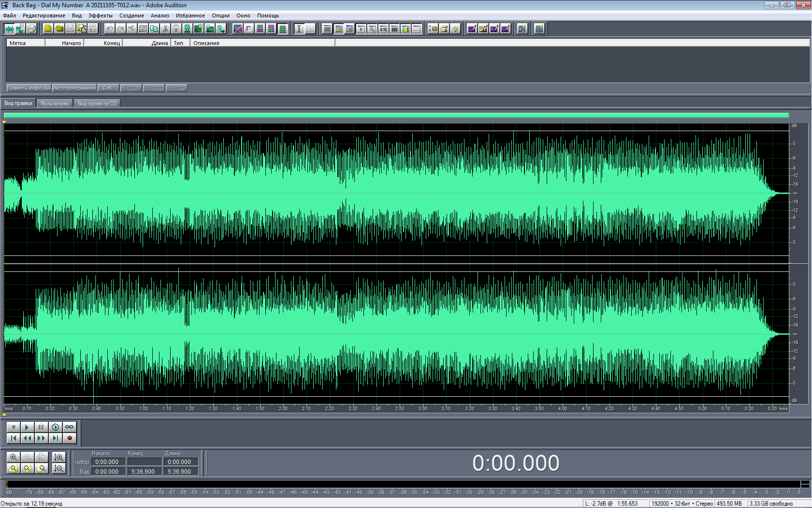Click the Copy icon in toolbar
812x508 pixels.
[154, 29]
